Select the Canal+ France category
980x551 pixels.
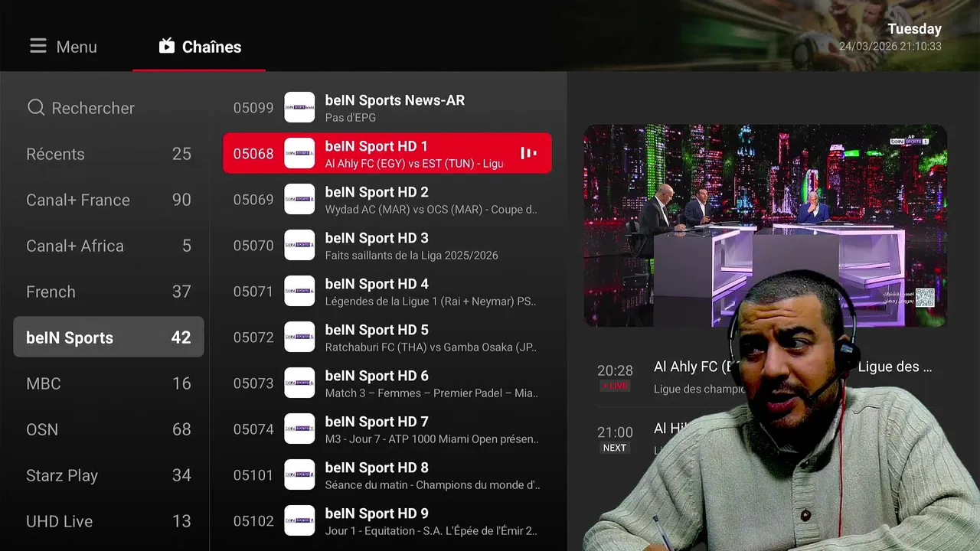coord(109,200)
